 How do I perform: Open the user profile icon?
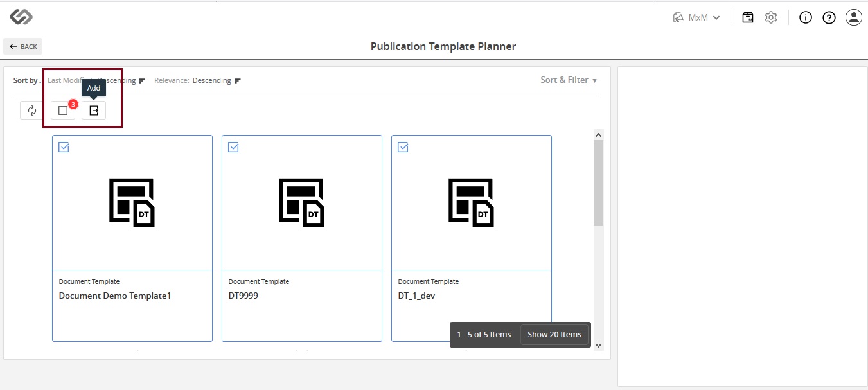853,17
